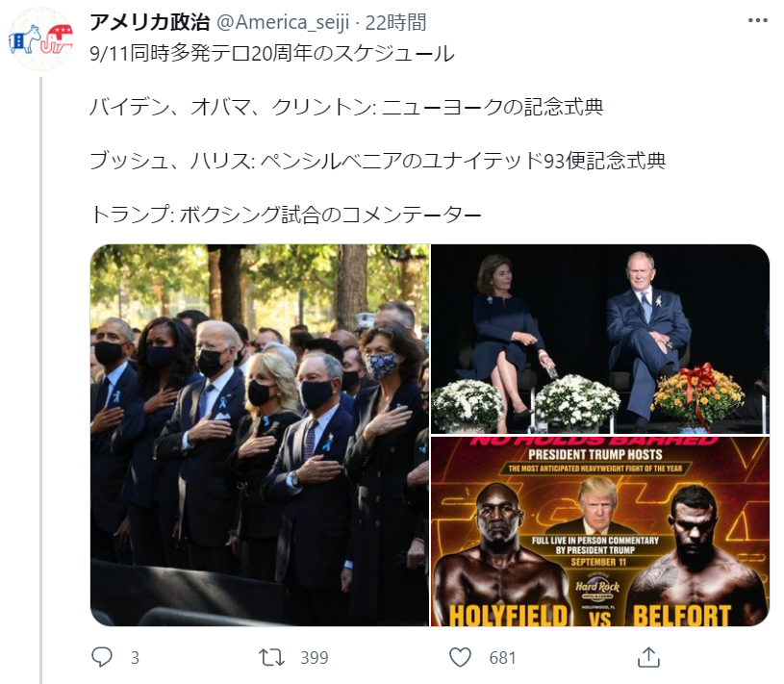Like the tweet with the heart icon
The image size is (784, 684).
460,657
